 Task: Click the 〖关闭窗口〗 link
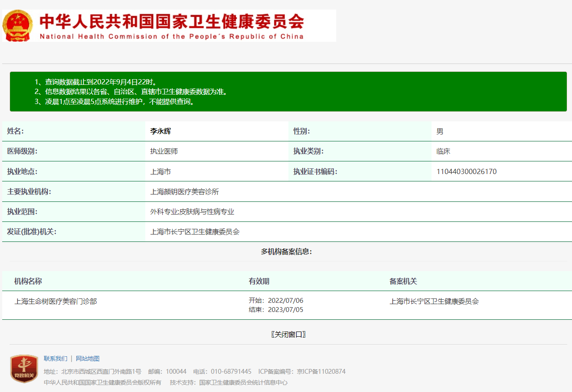288,334
